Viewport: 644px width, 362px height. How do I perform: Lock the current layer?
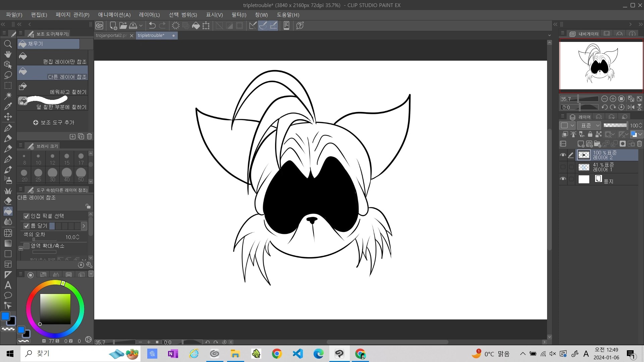coord(590,134)
